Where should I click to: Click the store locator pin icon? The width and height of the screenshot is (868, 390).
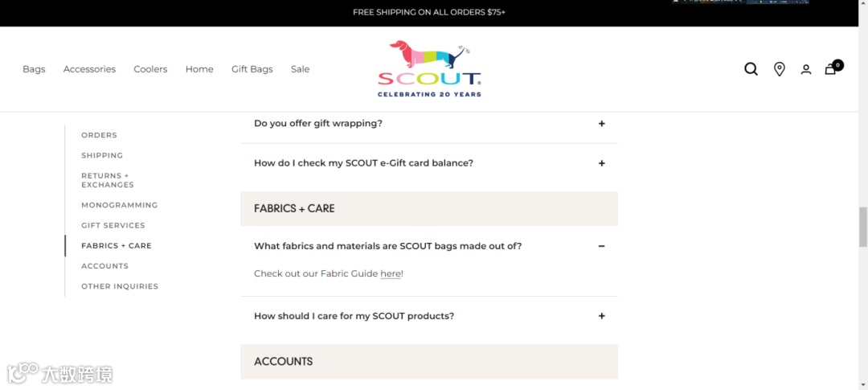coord(779,69)
